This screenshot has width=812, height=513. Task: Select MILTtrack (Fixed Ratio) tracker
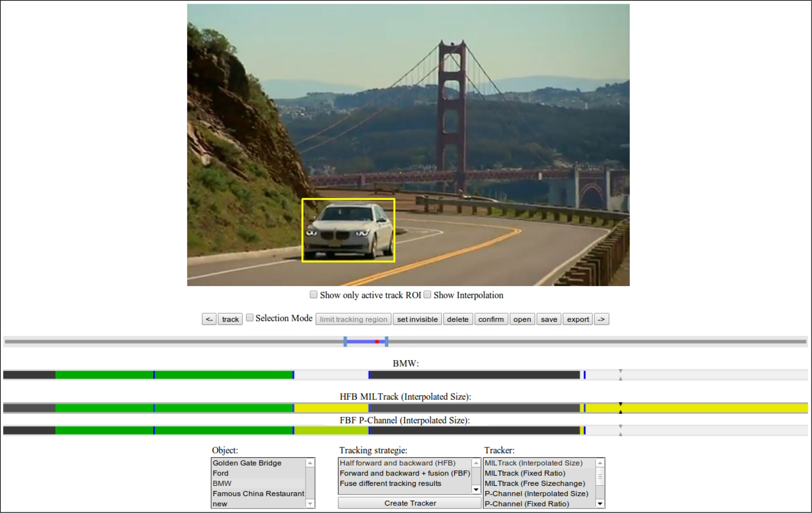click(539, 473)
